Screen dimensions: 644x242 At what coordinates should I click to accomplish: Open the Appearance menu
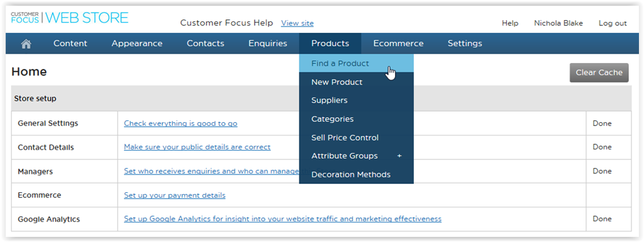pyautogui.click(x=136, y=43)
